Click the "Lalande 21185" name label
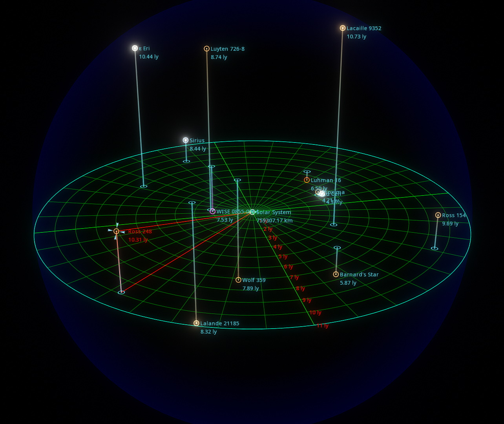The width and height of the screenshot is (504, 424). [220, 323]
